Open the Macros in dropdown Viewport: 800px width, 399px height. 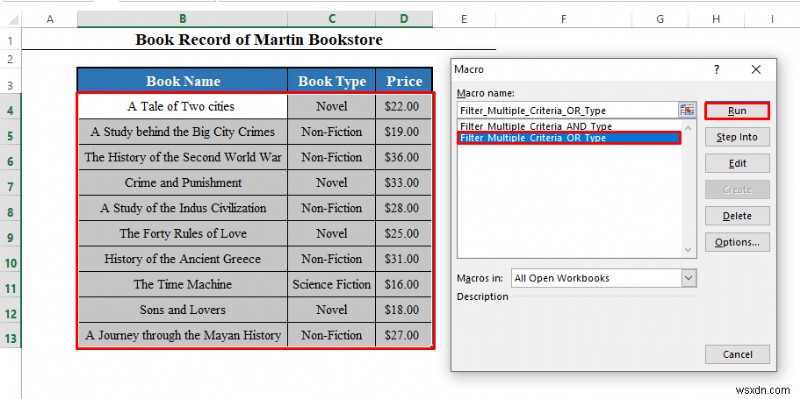[x=689, y=278]
